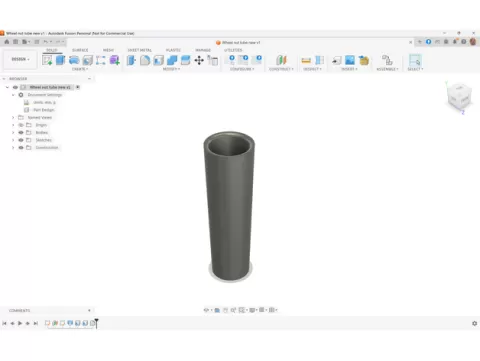480x361 pixels.
Task: Click the Redo arrow
Action: [58, 42]
